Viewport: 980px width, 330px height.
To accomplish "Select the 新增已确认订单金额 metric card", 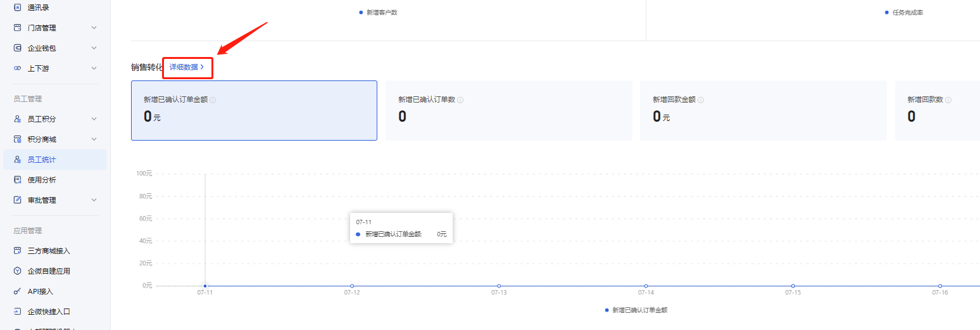I will click(254, 110).
